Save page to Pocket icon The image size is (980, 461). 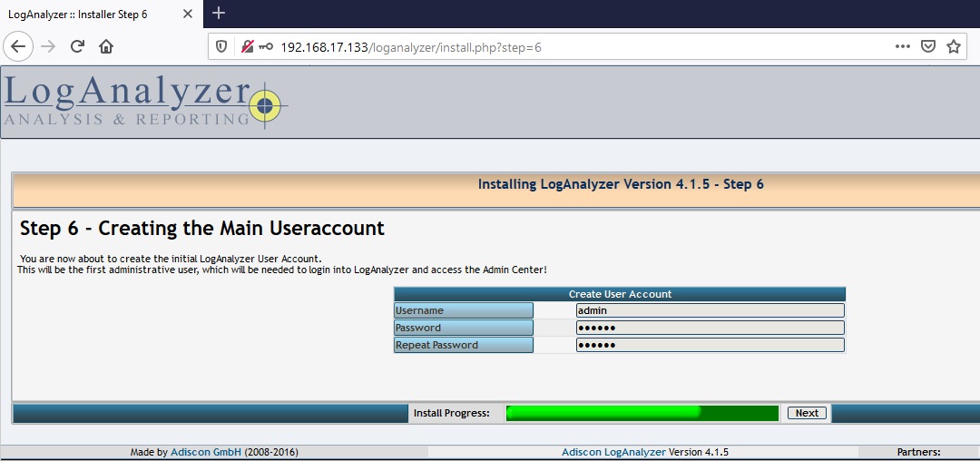coord(928,46)
